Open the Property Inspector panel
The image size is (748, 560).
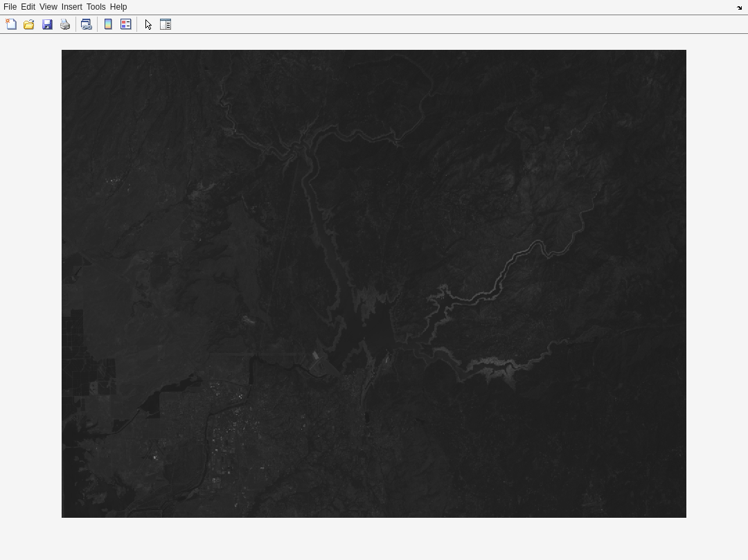coord(166,24)
